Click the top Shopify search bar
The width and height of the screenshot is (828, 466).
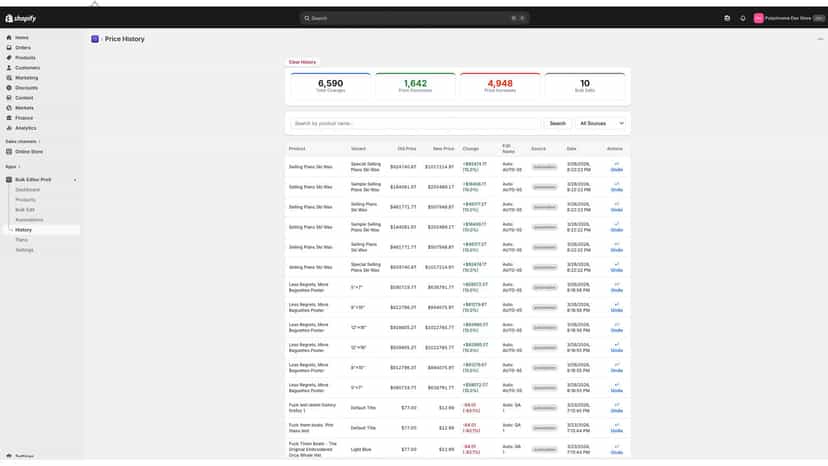(414, 18)
